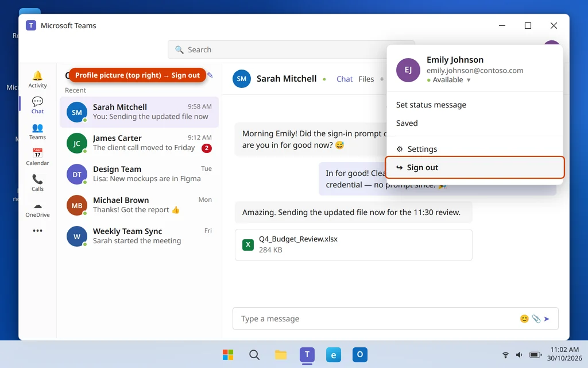The height and width of the screenshot is (368, 588).
Task: Click the emoji picker in message box
Action: tap(524, 319)
